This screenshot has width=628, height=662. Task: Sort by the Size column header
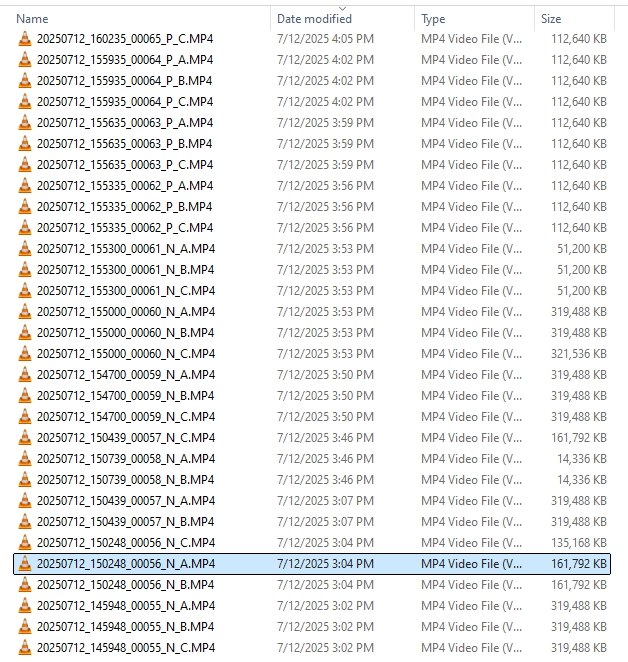551,19
